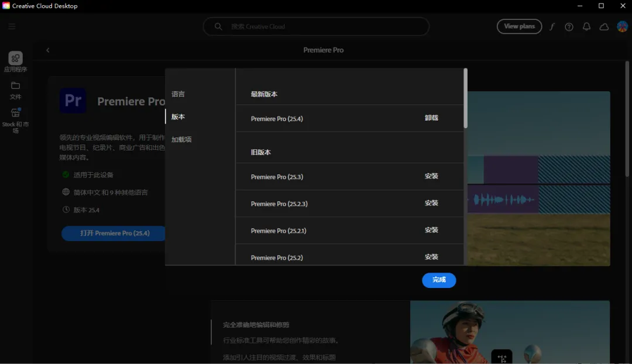Click the main page vertical scrollbar
632x364 pixels.
[x=627, y=119]
